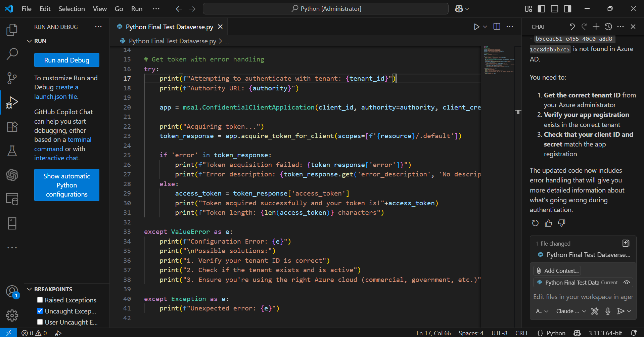Open the Explorer view in the activity bar

[x=12, y=30]
